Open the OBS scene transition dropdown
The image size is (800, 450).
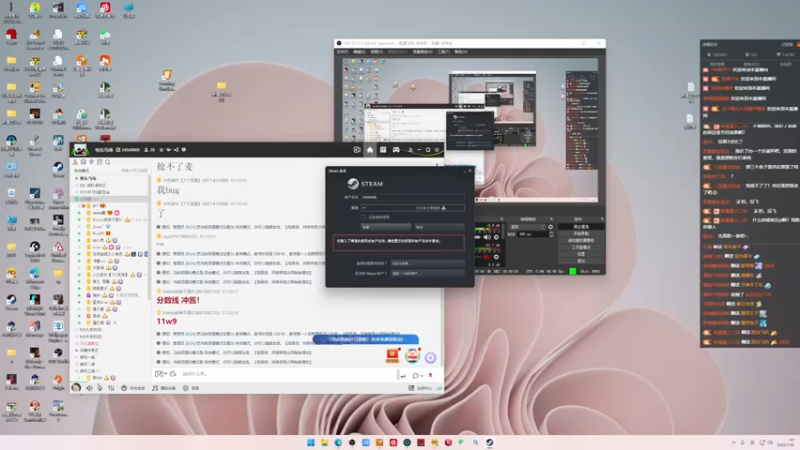[527, 227]
